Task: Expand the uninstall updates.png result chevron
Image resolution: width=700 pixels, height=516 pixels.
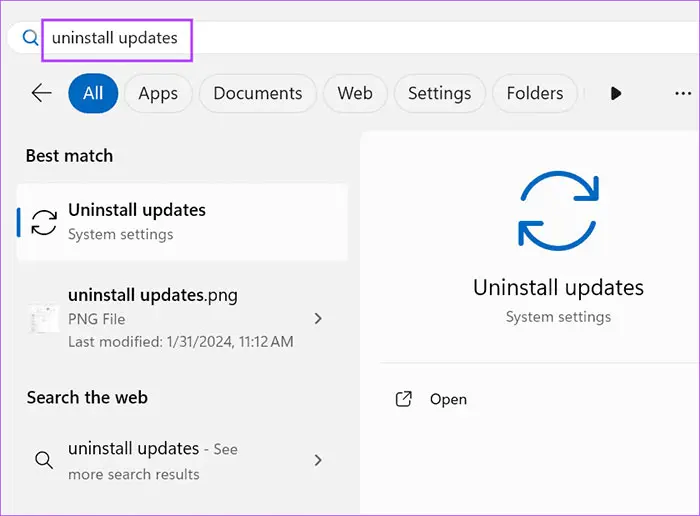Action: click(x=318, y=319)
